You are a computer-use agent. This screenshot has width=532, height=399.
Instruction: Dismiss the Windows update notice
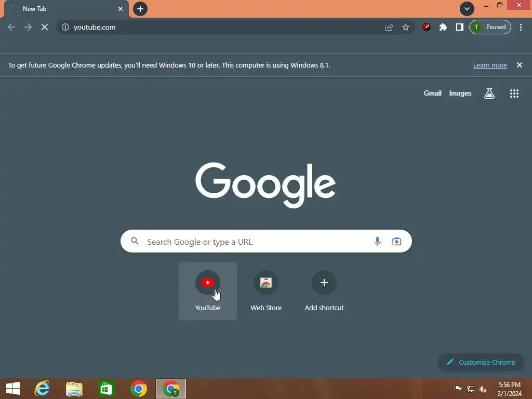click(519, 65)
